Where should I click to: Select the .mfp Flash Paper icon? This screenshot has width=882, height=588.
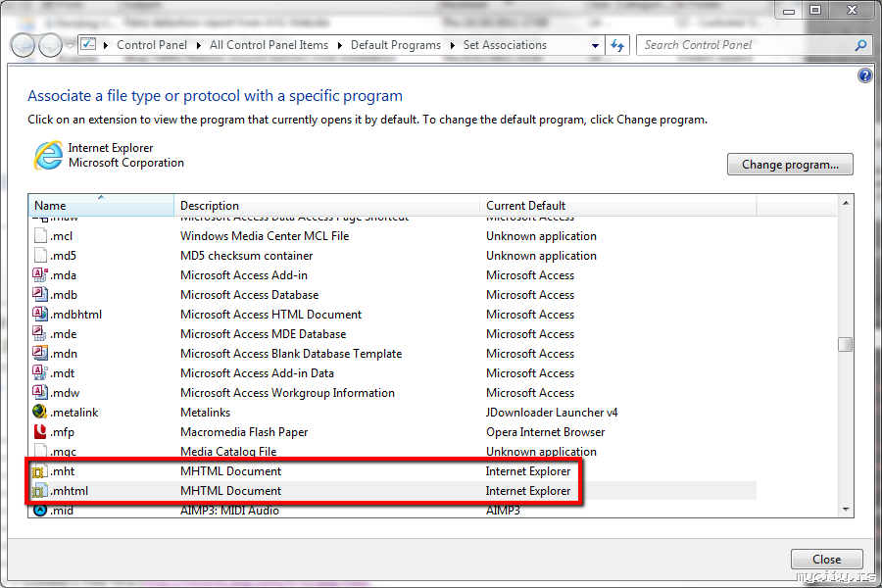(39, 431)
